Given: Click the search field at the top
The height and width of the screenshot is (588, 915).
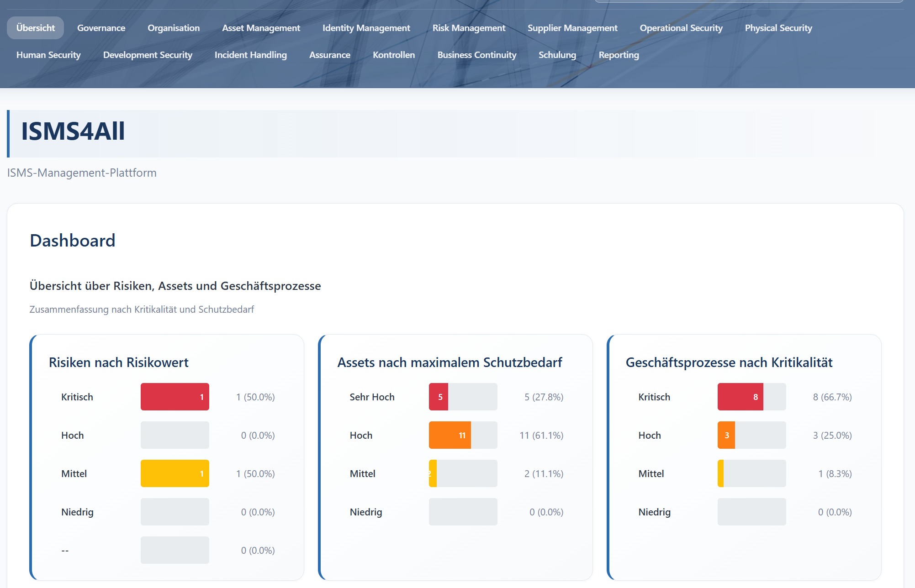Looking at the screenshot, I should click(x=749, y=2).
